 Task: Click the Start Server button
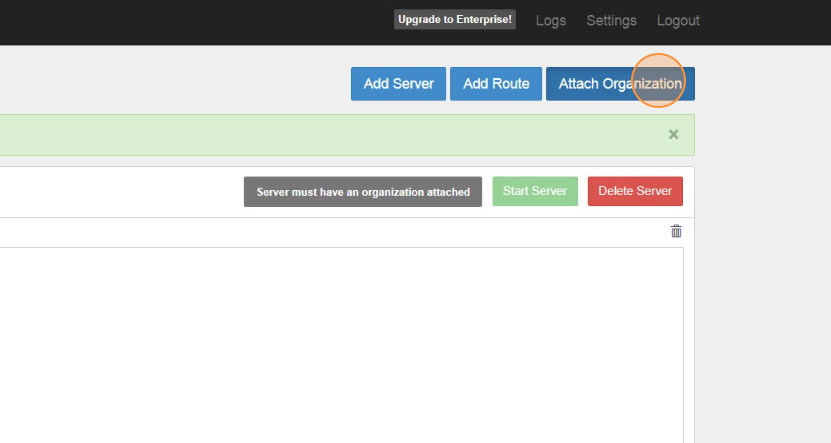535,191
